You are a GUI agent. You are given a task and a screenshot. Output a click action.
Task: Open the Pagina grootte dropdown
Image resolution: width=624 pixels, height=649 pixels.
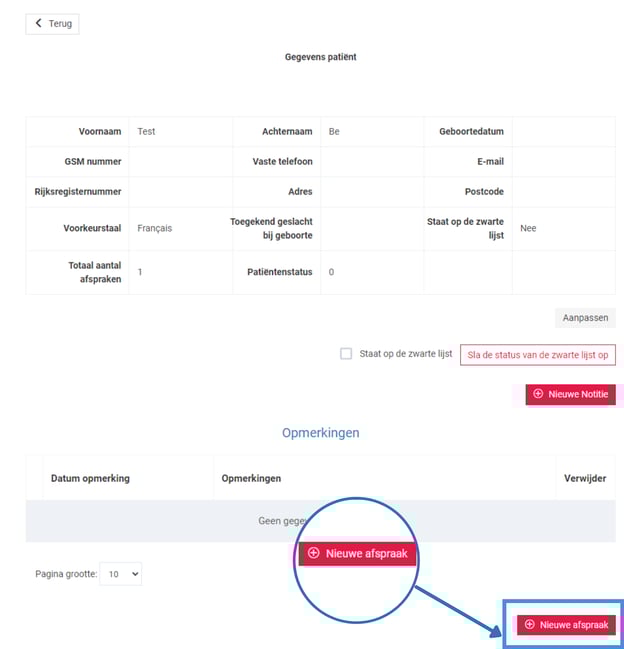[124, 574]
